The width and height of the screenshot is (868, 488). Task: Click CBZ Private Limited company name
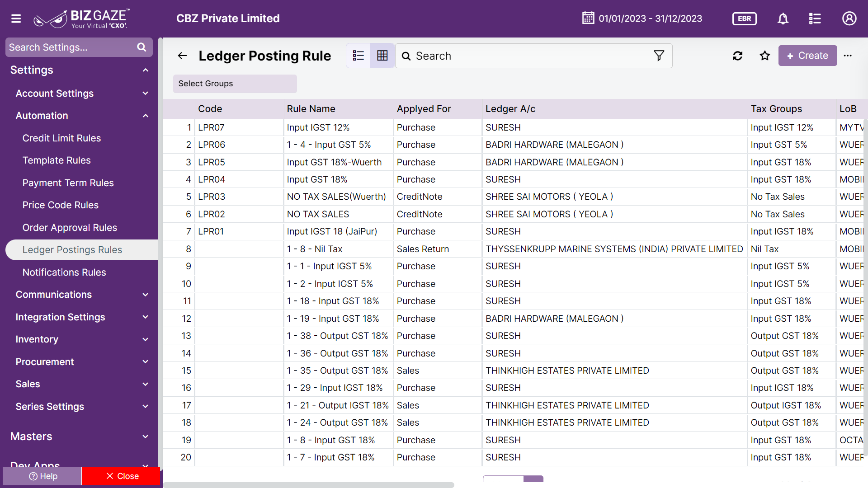(228, 19)
